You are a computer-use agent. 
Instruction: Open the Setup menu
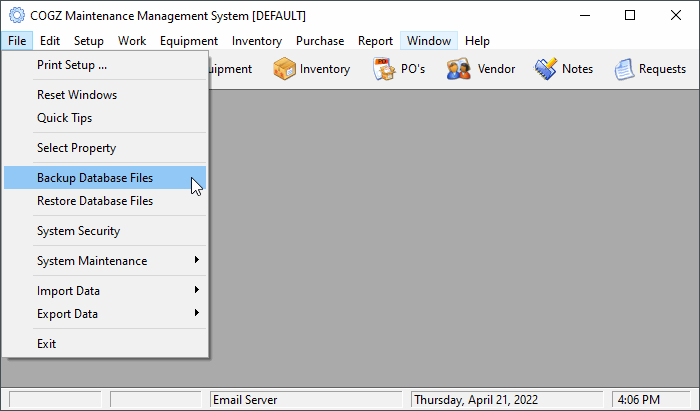[88, 41]
